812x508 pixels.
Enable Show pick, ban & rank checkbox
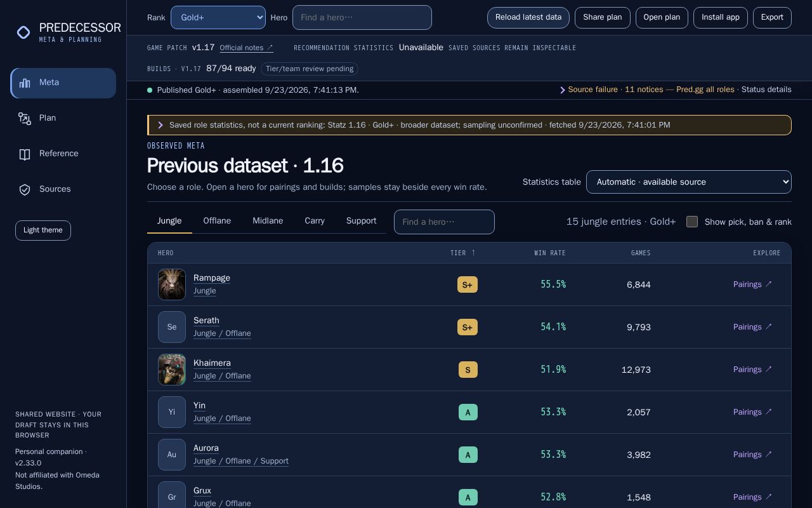click(692, 222)
